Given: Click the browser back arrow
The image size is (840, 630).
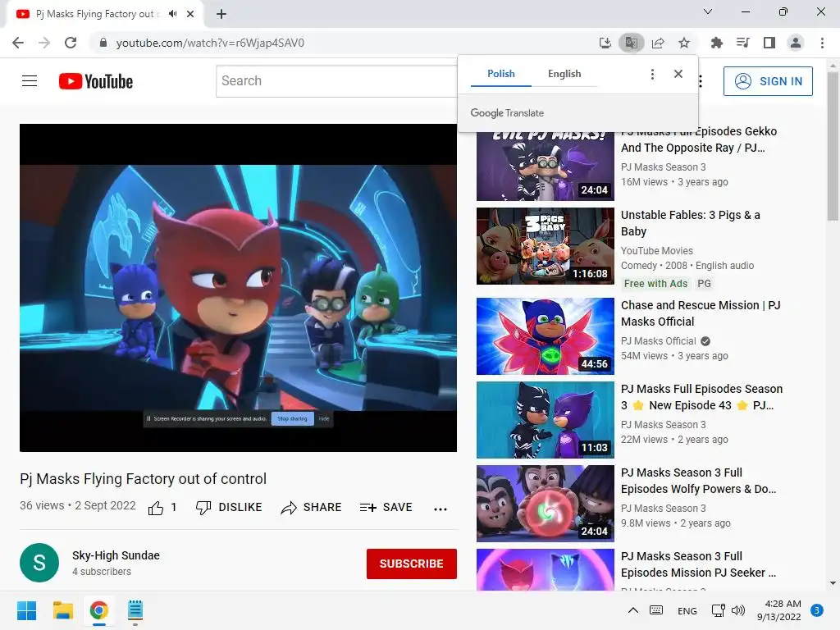Looking at the screenshot, I should pos(18,43).
